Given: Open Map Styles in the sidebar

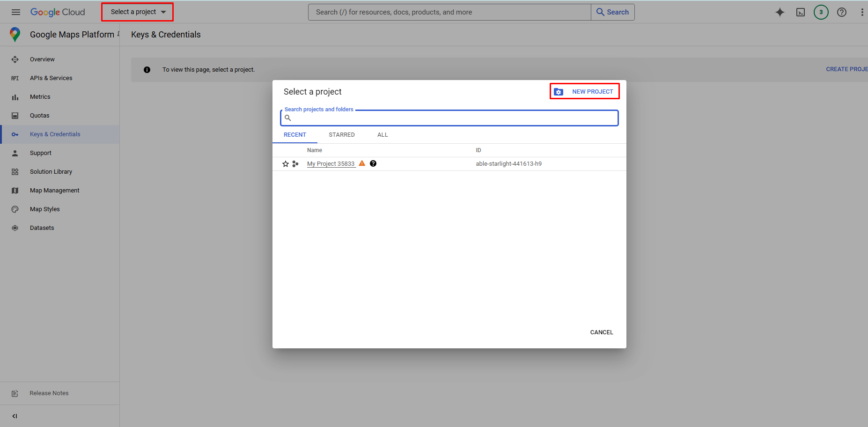Looking at the screenshot, I should (45, 209).
